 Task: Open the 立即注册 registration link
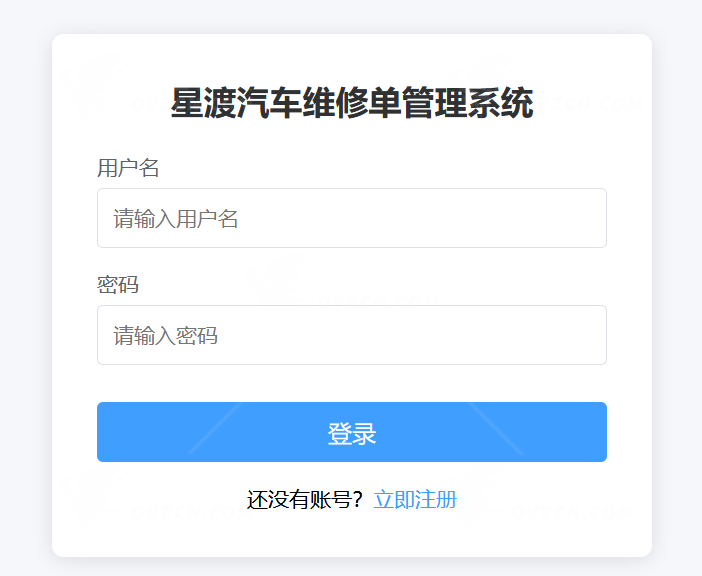415,500
